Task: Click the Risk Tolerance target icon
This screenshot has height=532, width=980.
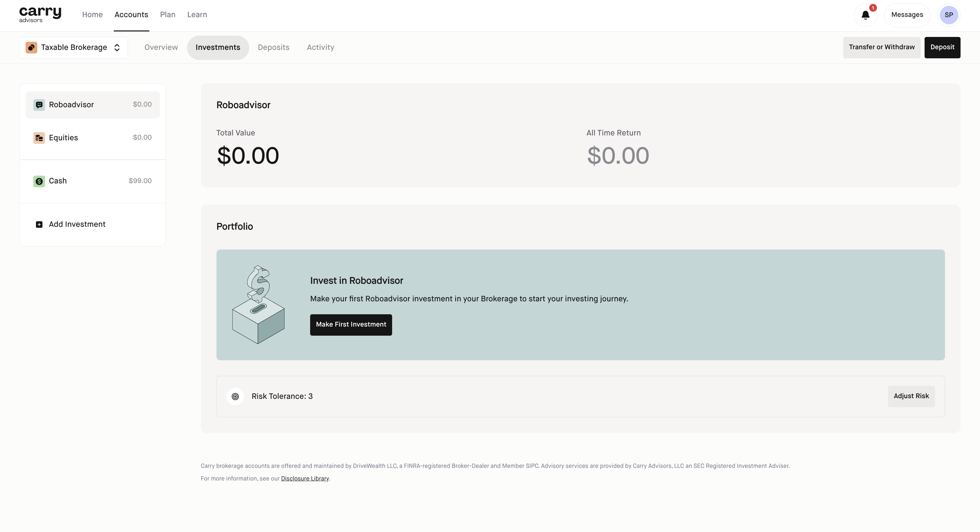Action: (235, 396)
